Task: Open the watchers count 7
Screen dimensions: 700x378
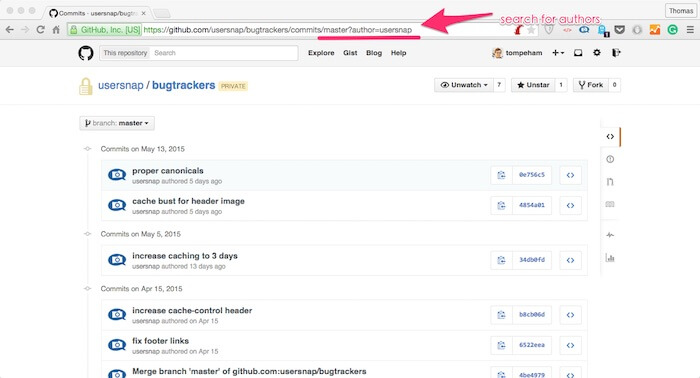Action: [x=499, y=85]
